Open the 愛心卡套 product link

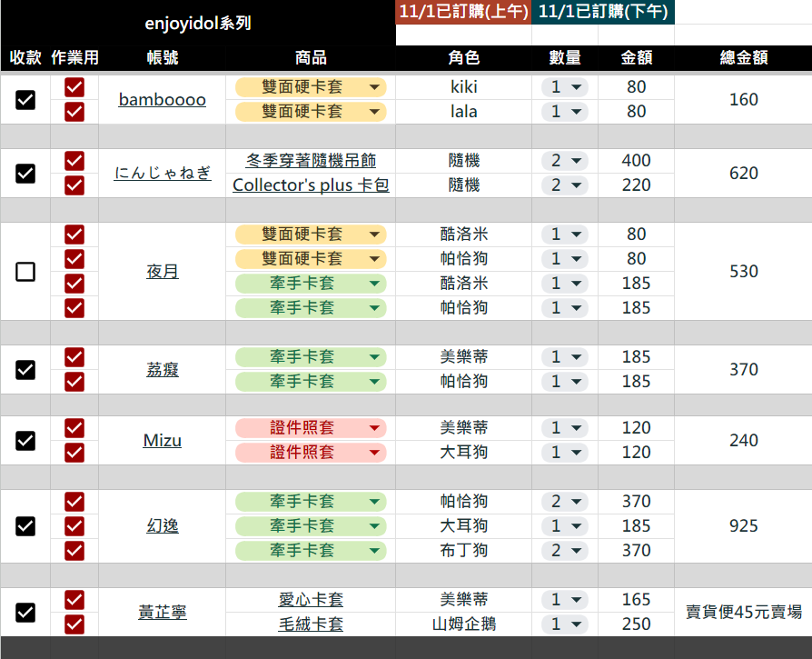tap(311, 600)
